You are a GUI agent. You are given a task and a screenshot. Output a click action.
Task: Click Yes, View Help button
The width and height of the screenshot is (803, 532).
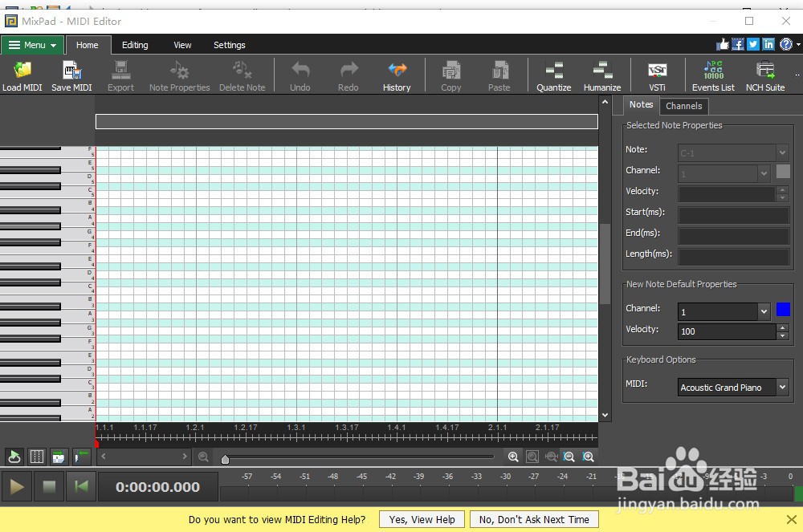(422, 519)
